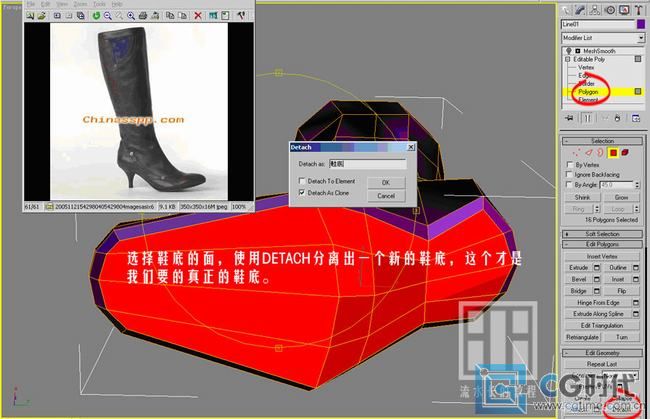Click Configure Modifier Sets icon
This screenshot has height=419, width=650.
click(x=636, y=119)
